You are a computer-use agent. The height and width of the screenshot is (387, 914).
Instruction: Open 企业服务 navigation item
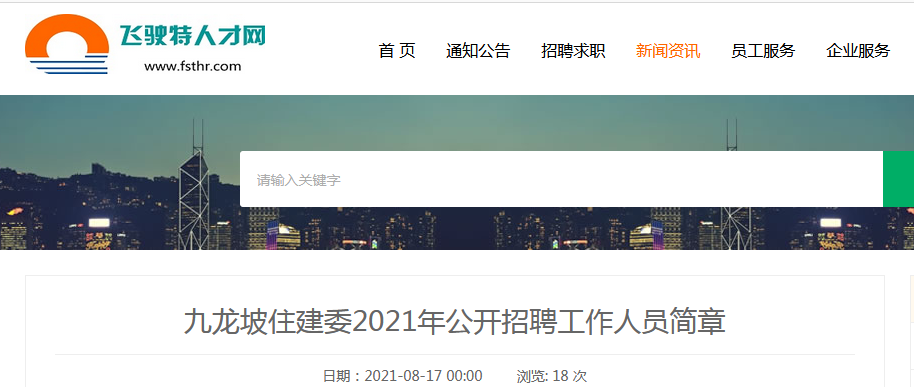coord(858,51)
